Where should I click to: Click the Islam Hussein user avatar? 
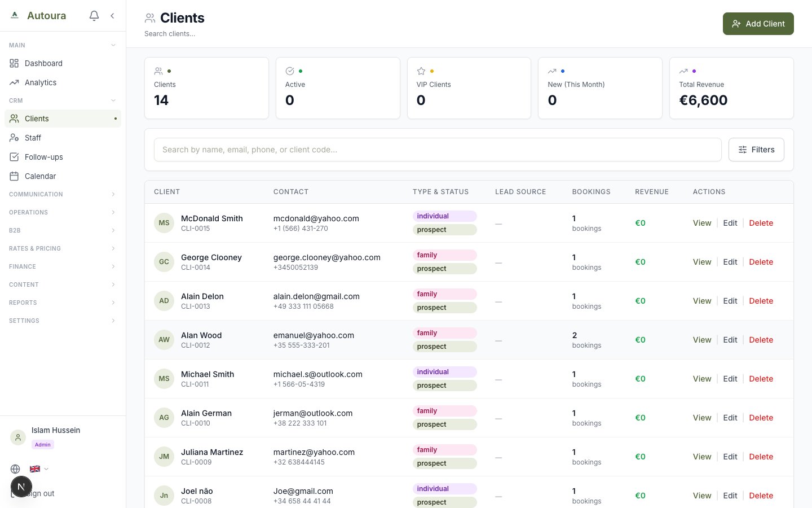(18, 437)
